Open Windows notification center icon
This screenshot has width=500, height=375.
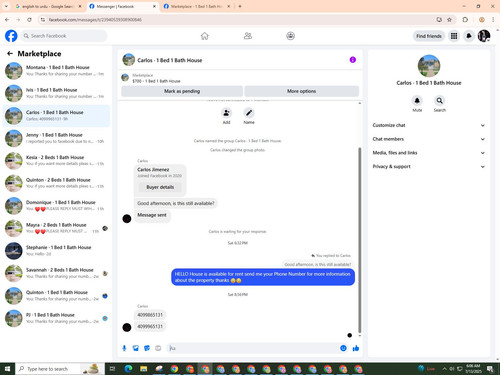pyautogui.click(x=490, y=369)
